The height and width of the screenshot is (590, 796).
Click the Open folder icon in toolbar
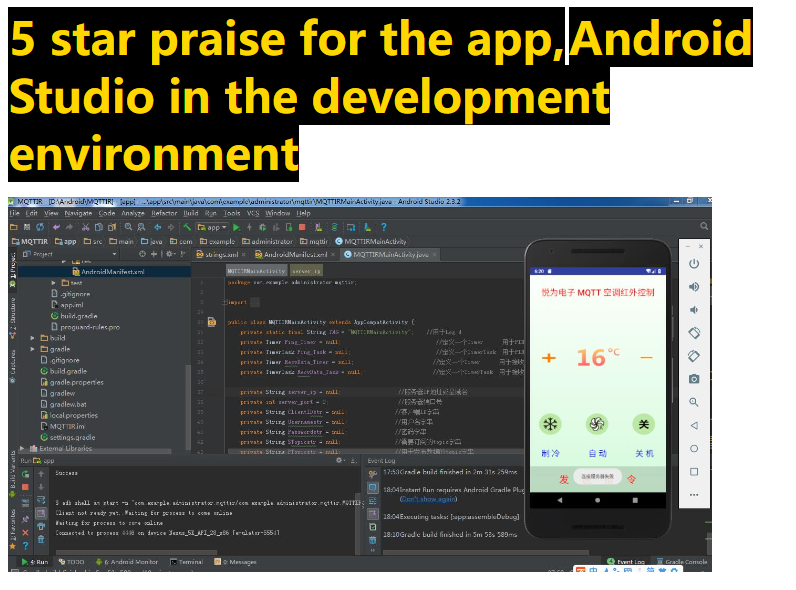click(x=14, y=227)
